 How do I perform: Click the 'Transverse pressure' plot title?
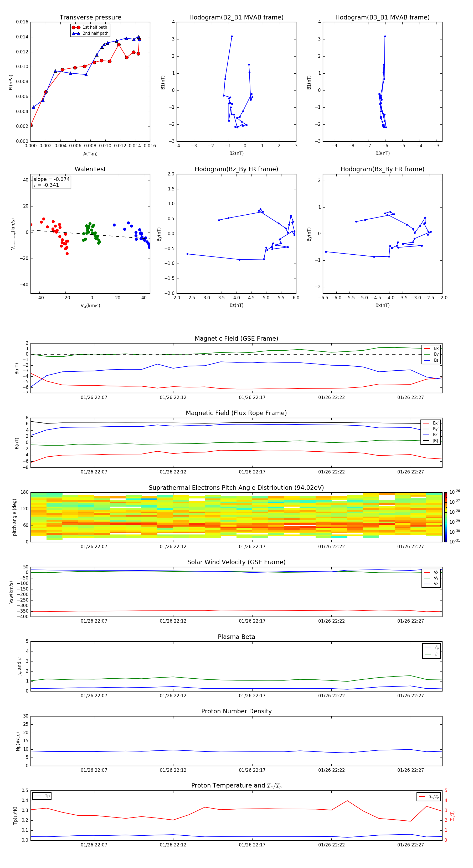90,17
